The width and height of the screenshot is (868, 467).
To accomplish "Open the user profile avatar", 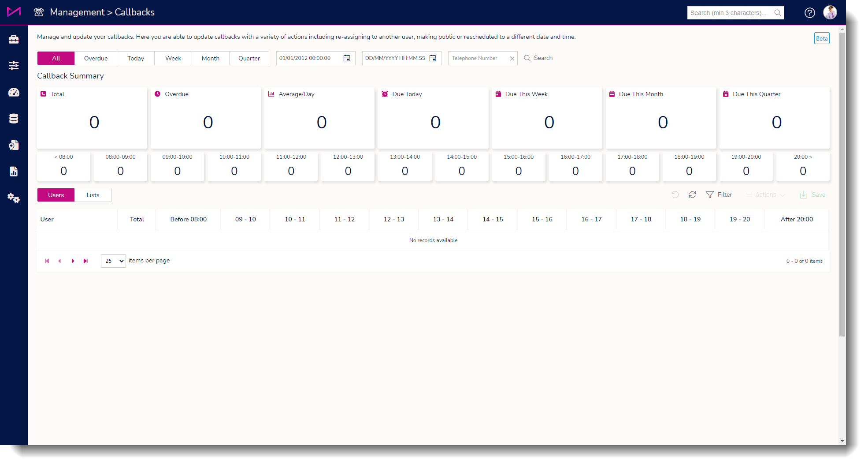I will pyautogui.click(x=830, y=12).
